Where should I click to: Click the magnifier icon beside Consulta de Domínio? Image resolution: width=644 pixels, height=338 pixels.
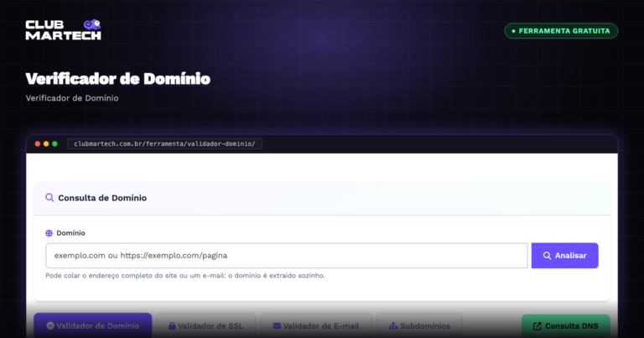[x=49, y=198]
